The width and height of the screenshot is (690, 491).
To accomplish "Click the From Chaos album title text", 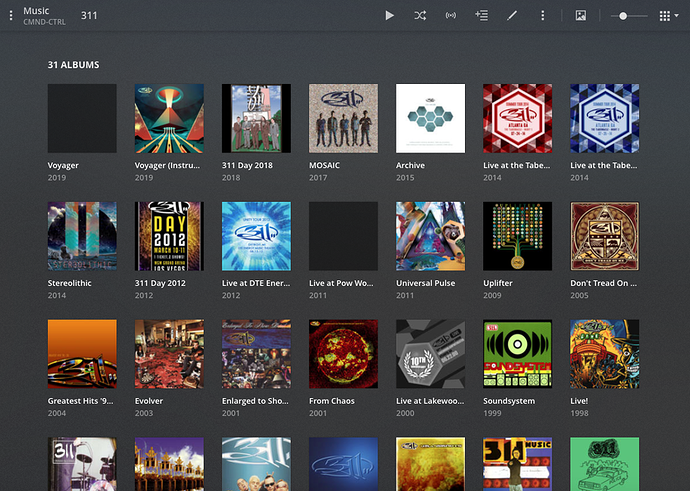I will pos(332,401).
